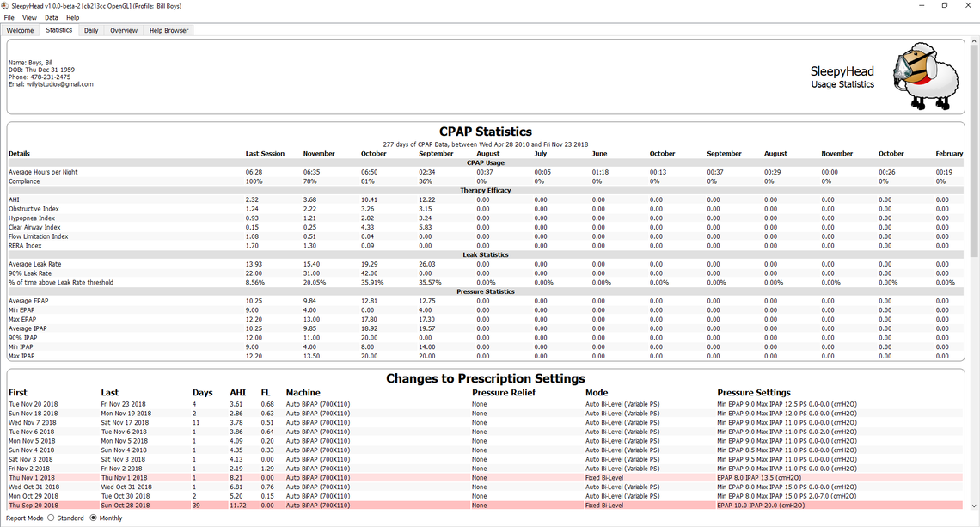The height and width of the screenshot is (527, 980).
Task: Open the Overview tab
Action: pos(124,30)
